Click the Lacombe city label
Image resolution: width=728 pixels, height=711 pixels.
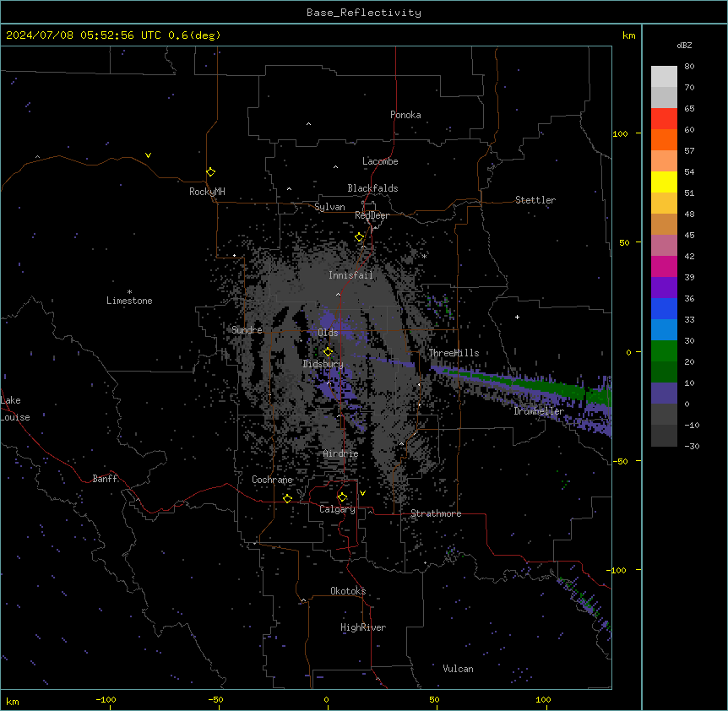[x=380, y=161]
